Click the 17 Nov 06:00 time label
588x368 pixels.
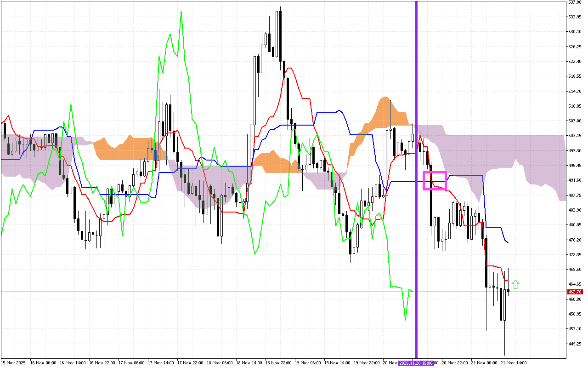[131, 363]
